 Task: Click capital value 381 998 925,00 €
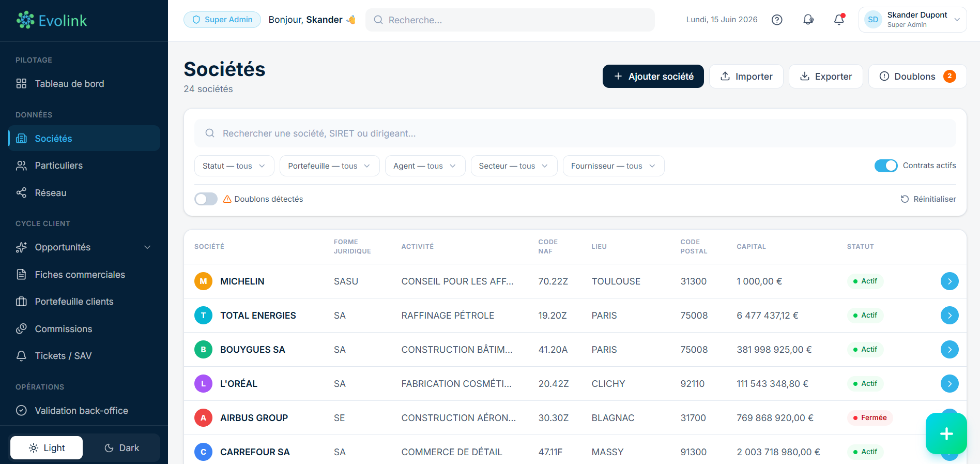[774, 350]
